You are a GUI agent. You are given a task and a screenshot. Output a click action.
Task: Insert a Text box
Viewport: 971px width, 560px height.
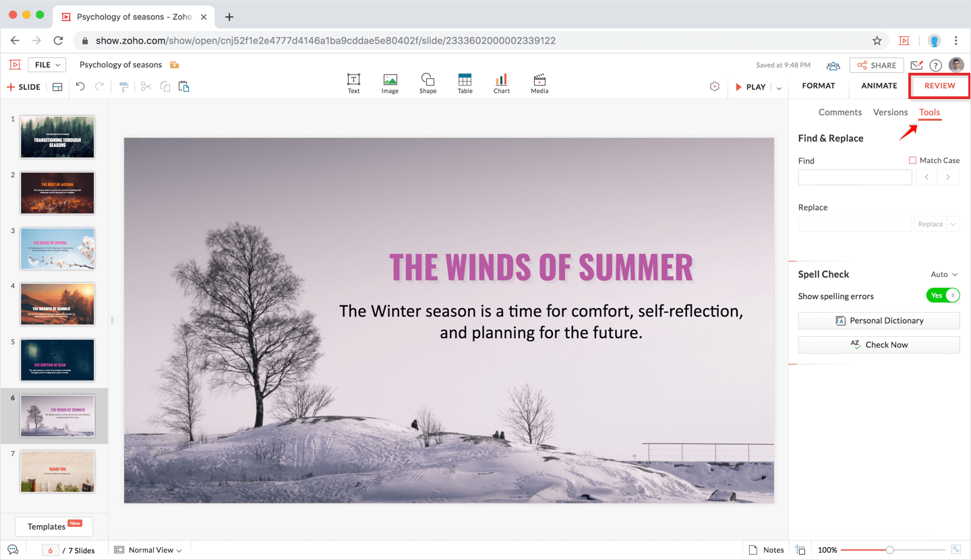pyautogui.click(x=353, y=84)
